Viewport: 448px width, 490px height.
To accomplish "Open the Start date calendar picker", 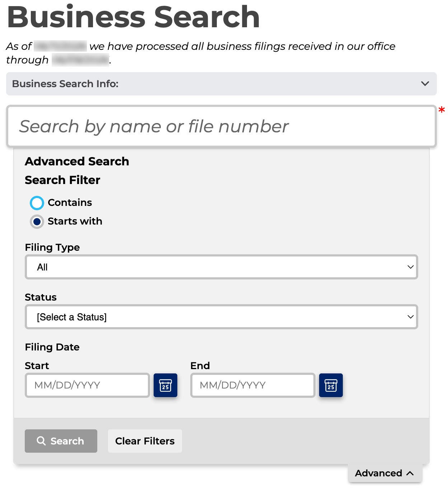I will click(x=165, y=385).
